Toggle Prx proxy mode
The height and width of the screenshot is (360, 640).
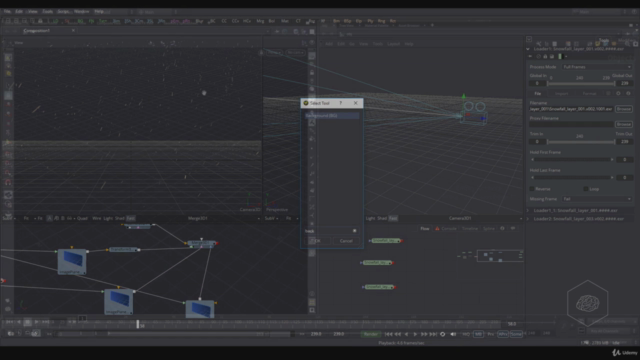491,334
